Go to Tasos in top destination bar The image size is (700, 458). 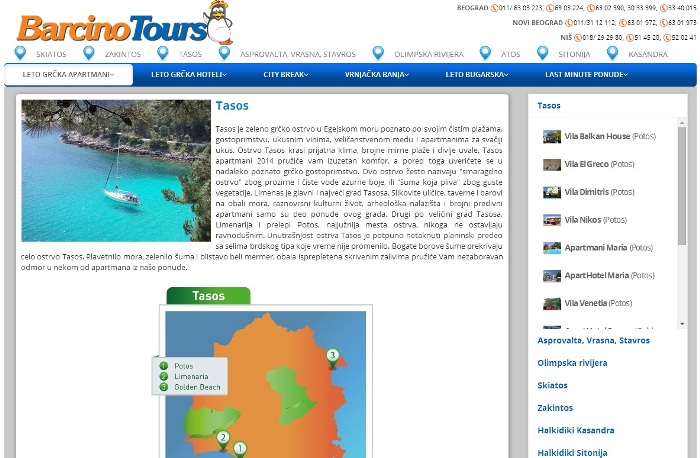[190, 54]
